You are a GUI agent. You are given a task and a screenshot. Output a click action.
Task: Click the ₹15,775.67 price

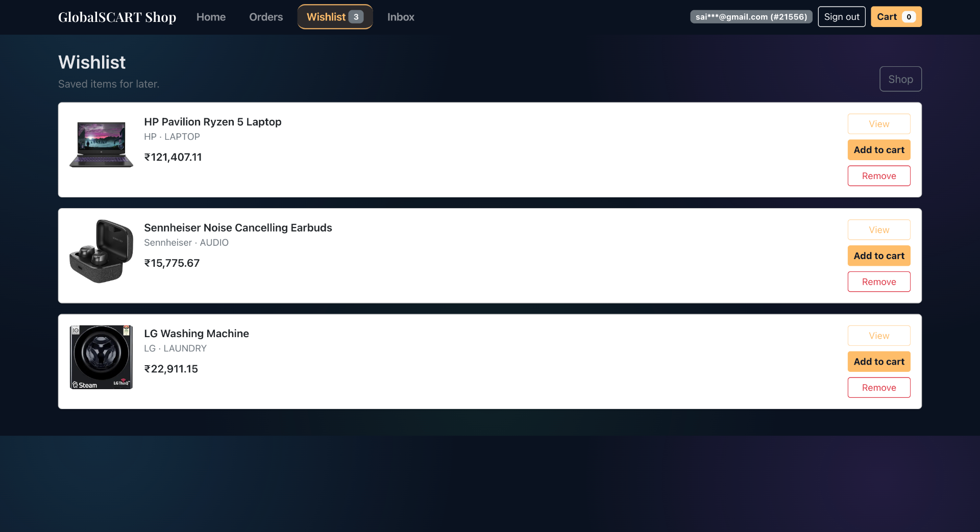[x=172, y=263]
